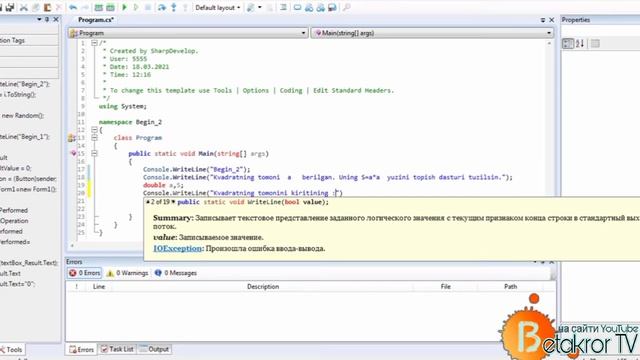Click the Begin_2 snippet in left panel
Image resolution: width=640 pixels, height=360 pixels.
25,84
